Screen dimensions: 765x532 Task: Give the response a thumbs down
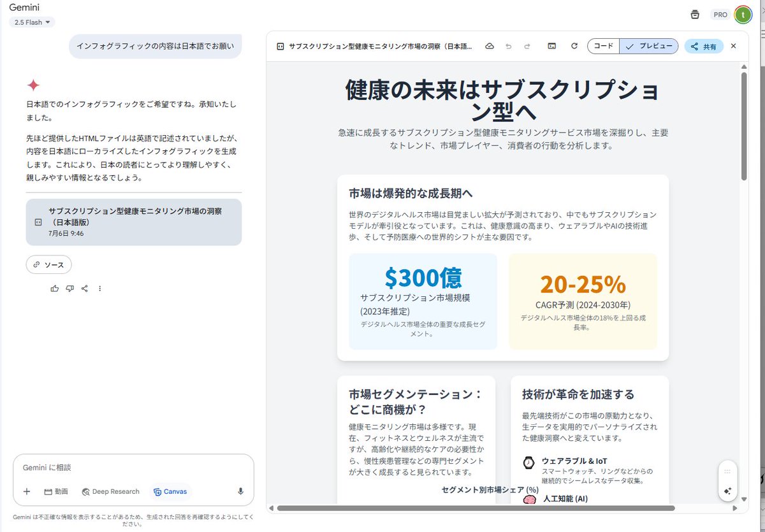point(70,289)
